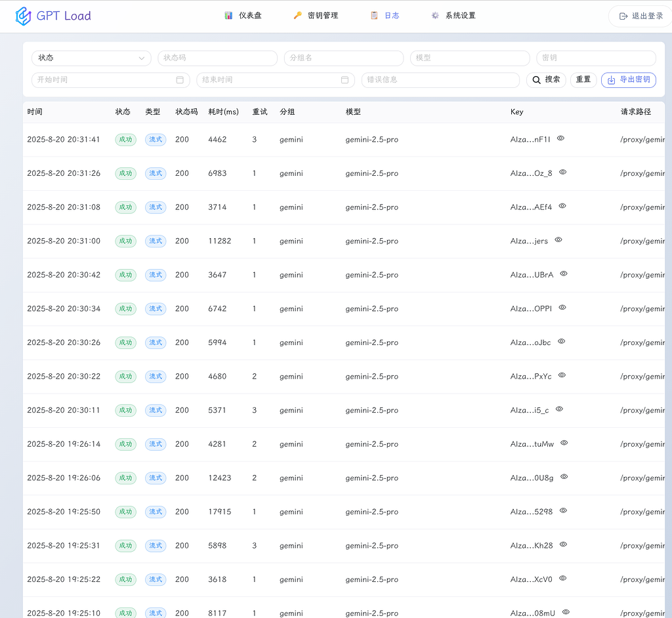Show full key AIza...Kh28 via eye icon
Screen dimensions: 672x618
[563, 545]
